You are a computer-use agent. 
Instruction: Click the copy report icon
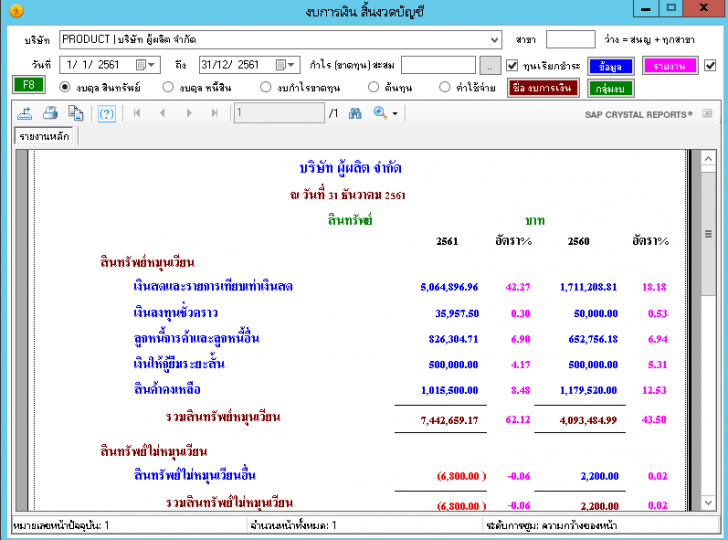(75, 113)
